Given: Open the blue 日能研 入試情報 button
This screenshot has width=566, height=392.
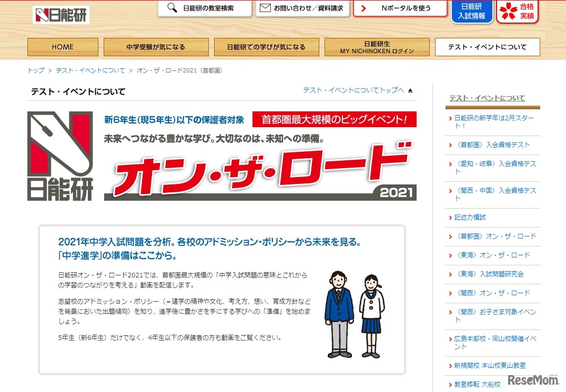Looking at the screenshot, I should [471, 11].
